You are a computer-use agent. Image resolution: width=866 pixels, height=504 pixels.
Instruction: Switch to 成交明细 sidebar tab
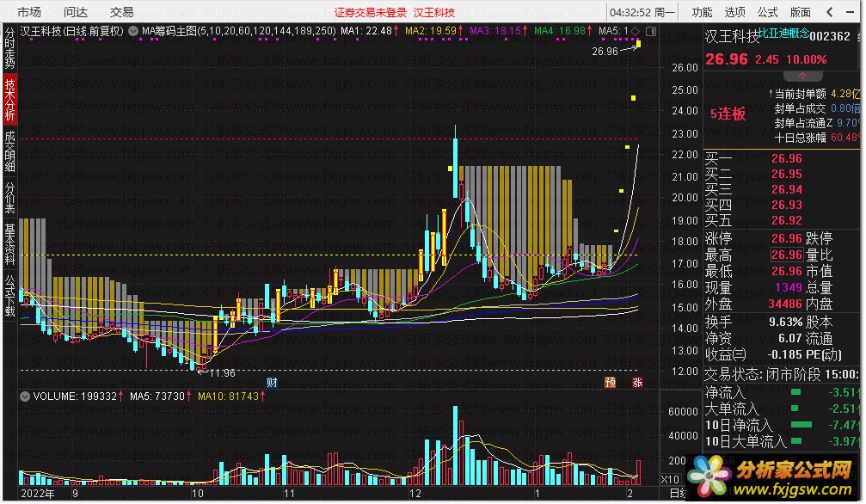coord(10,151)
